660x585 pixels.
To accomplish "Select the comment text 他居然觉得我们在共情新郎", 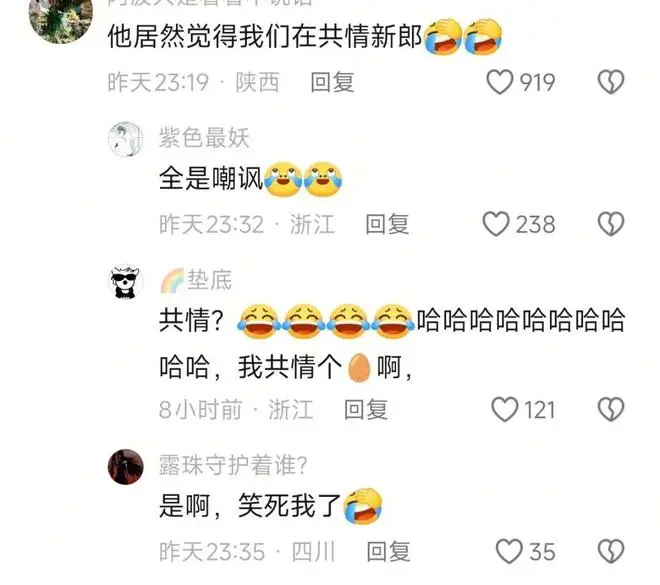I will point(265,37).
